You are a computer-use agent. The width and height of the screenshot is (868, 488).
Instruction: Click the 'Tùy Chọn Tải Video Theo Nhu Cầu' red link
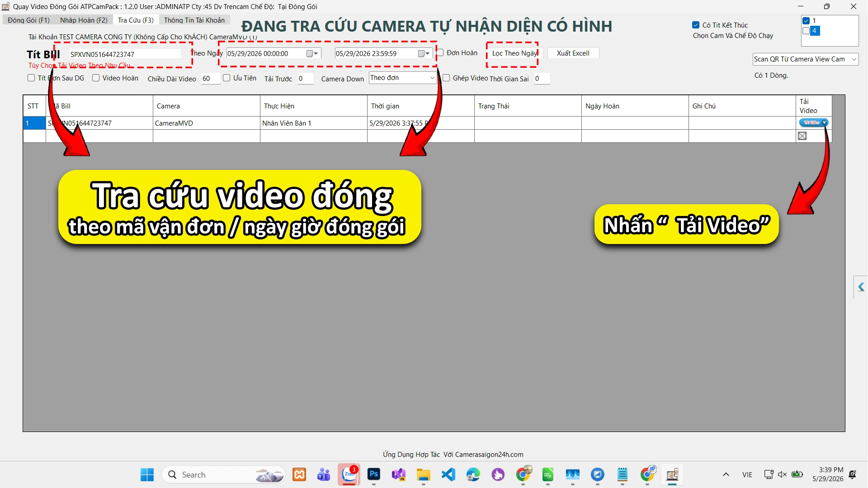[80, 66]
